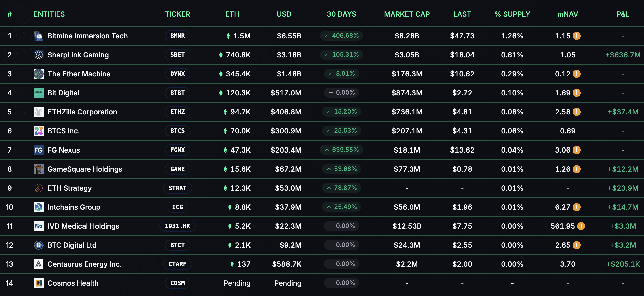
Task: Click the warning icon next to 6.27 mNAV
Action: click(577, 207)
